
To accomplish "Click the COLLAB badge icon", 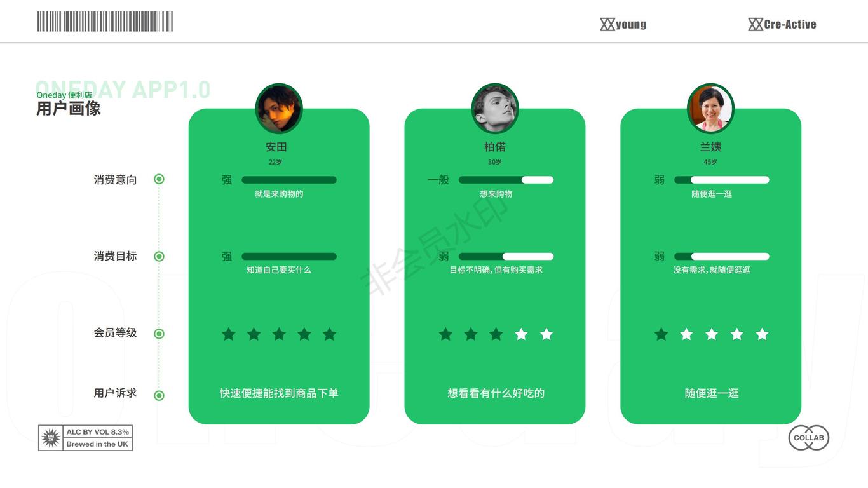I will coord(809,438).
